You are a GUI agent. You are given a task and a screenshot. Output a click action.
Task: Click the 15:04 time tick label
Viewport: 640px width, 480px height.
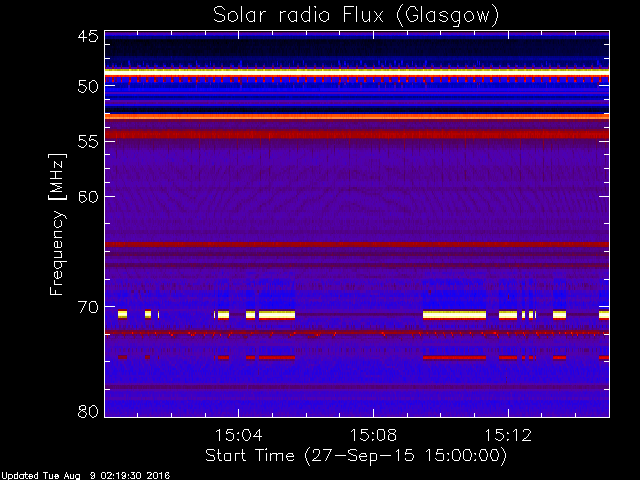coord(238,435)
